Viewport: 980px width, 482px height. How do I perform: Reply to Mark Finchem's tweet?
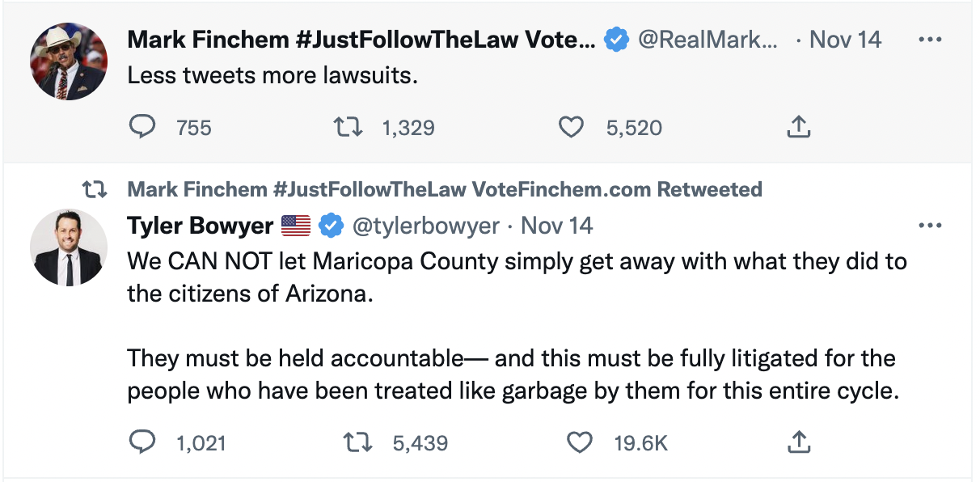coord(142,127)
